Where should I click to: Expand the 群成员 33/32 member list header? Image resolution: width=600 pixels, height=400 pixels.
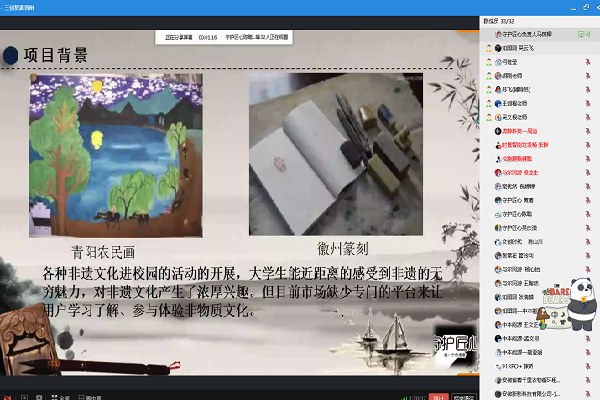coord(500,19)
